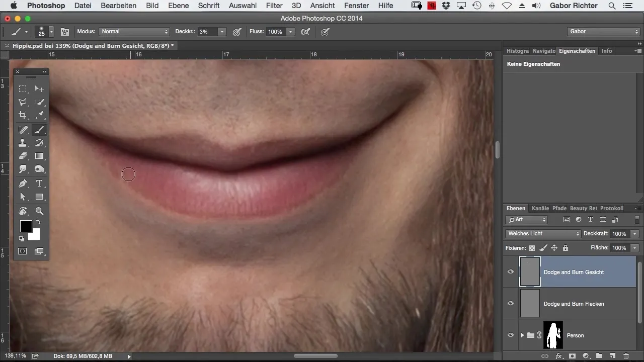
Task: Open the Fläche fill dropdown arrow
Action: (x=635, y=248)
